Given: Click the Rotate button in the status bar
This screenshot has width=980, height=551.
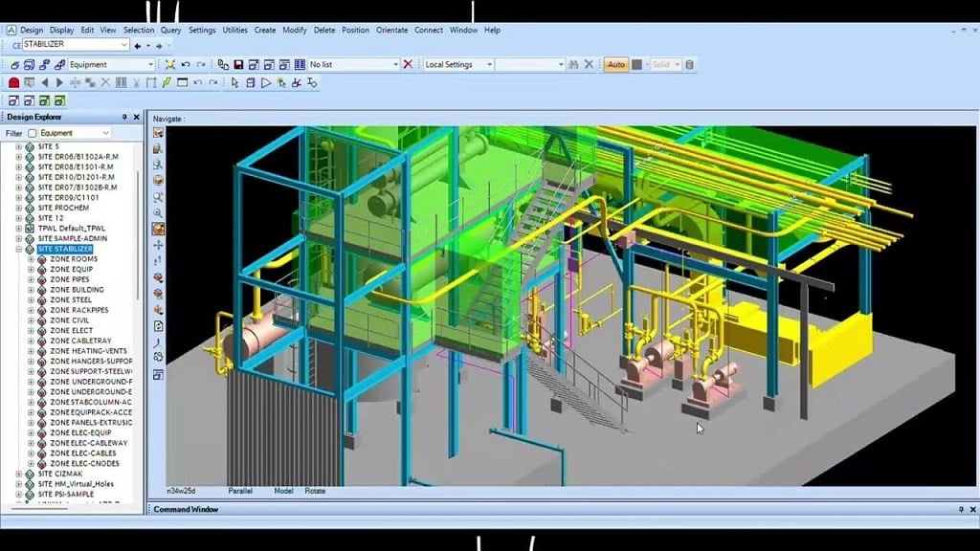Looking at the screenshot, I should coord(316,490).
